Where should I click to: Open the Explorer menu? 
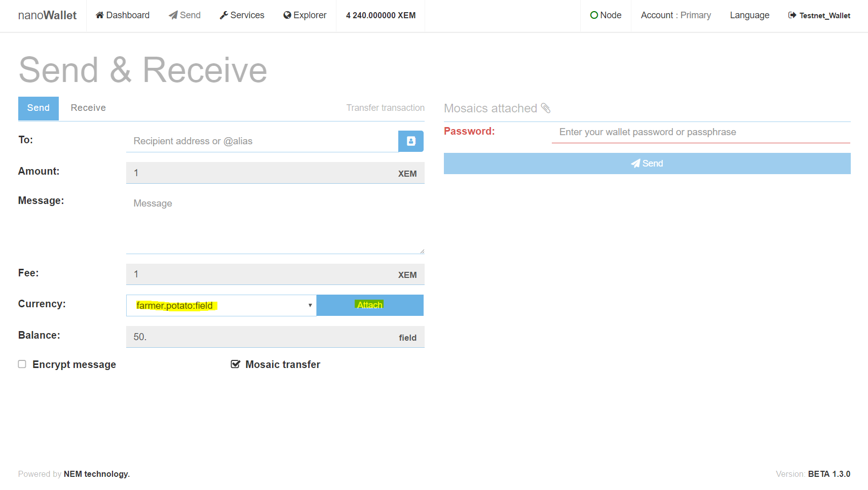click(305, 15)
